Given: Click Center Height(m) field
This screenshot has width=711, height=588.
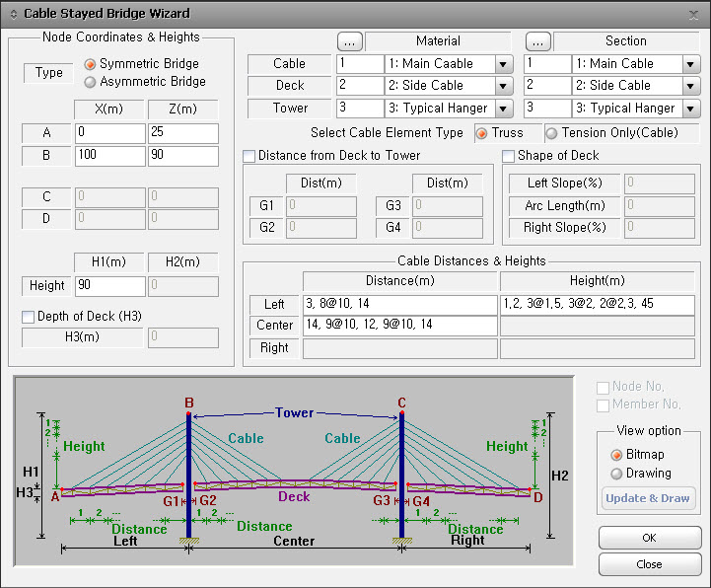Looking at the screenshot, I should click(598, 326).
